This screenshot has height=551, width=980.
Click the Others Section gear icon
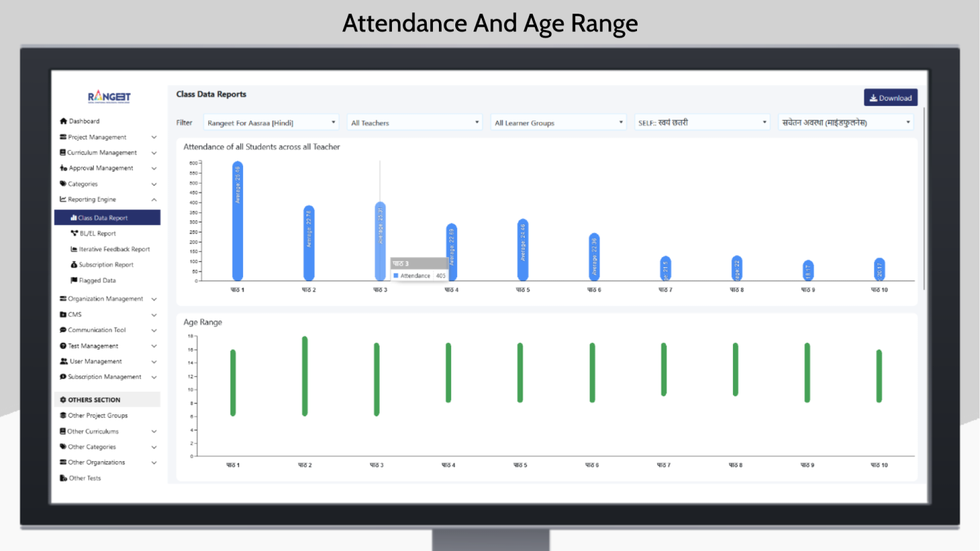pos(63,400)
